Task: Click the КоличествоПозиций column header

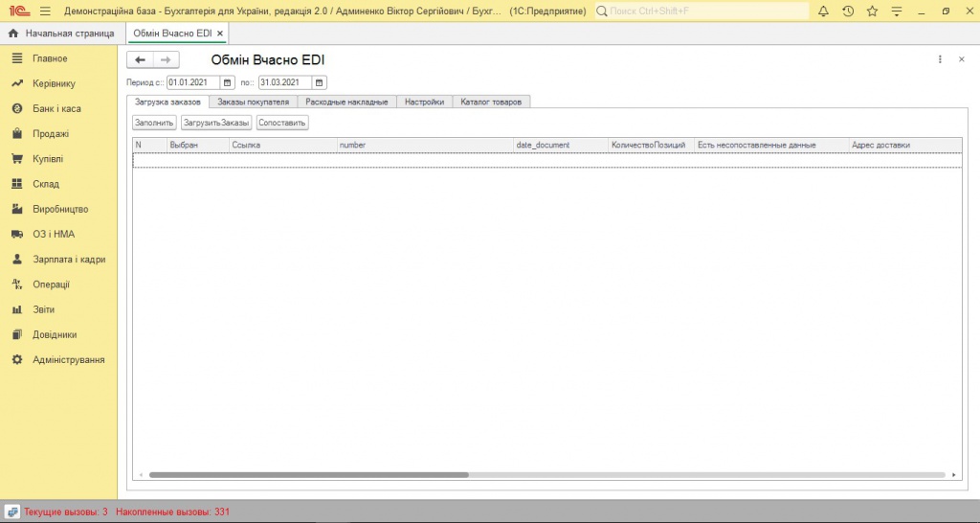Action: 651,145
